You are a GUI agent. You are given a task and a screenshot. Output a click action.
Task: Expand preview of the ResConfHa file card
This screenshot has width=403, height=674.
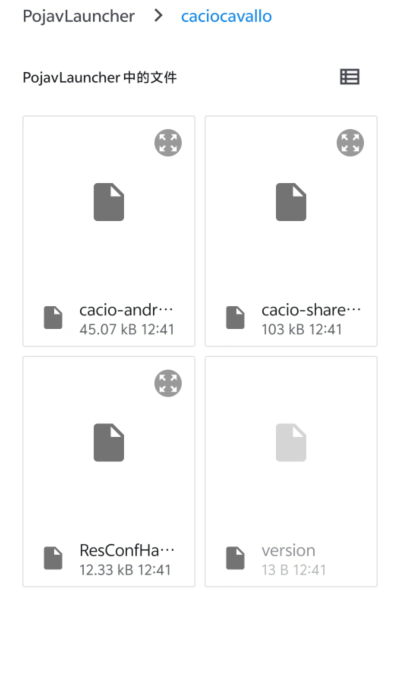(x=168, y=383)
